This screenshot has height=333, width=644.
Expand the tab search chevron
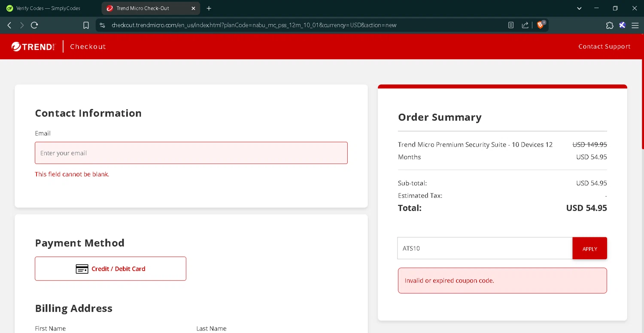pyautogui.click(x=579, y=8)
